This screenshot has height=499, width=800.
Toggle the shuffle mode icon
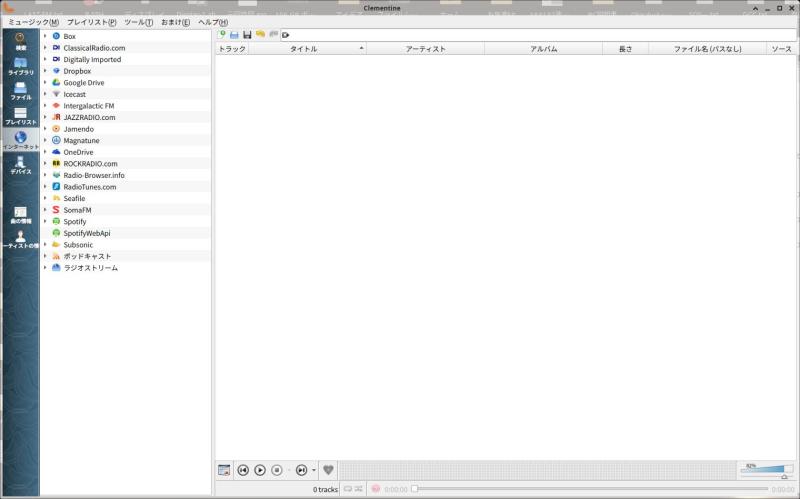point(360,489)
